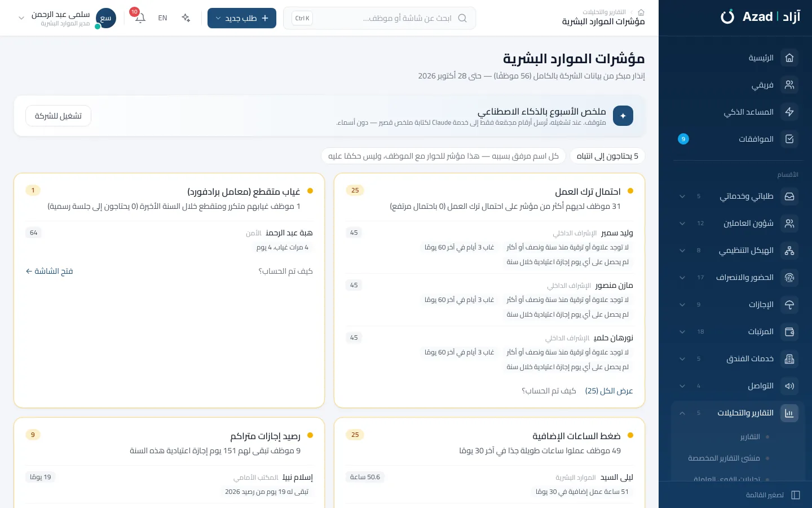The image size is (812, 508).
Task: Switch language with the EN toggle
Action: pyautogui.click(x=162, y=18)
